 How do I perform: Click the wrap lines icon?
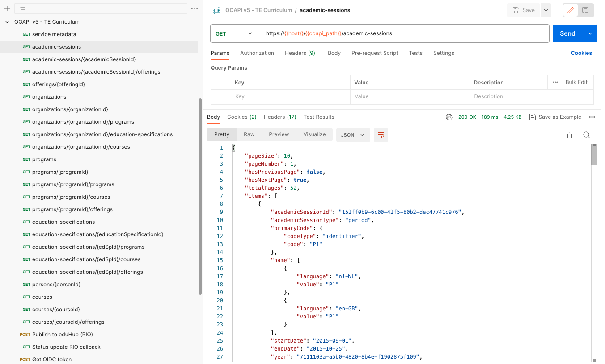coord(381,135)
